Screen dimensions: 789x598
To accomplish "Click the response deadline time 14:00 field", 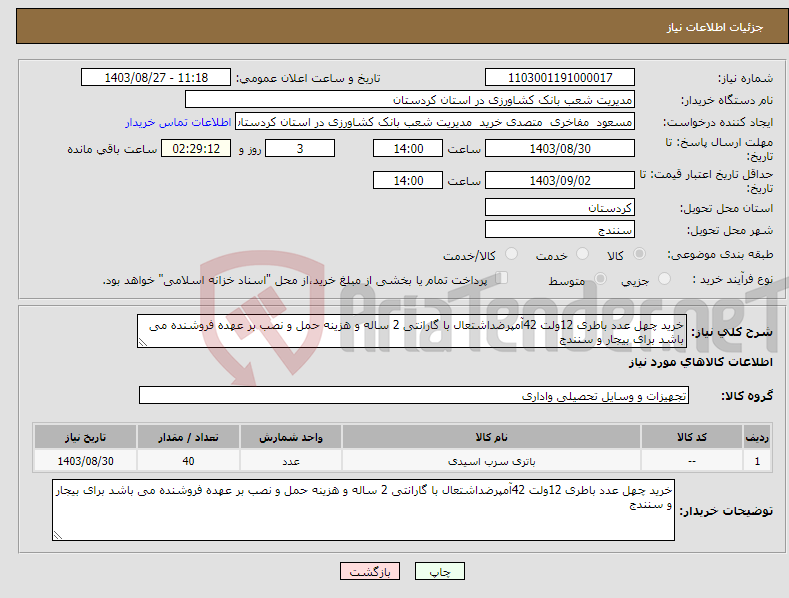I will pyautogui.click(x=408, y=148).
